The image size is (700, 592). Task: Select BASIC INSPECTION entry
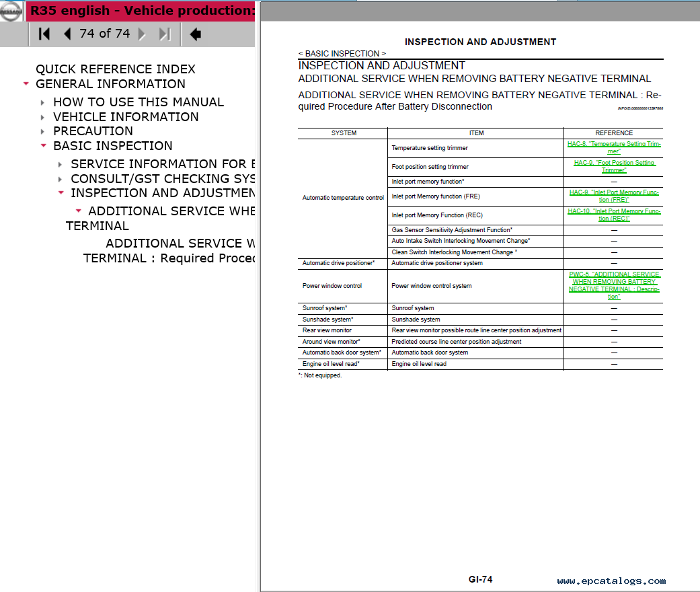(x=112, y=146)
